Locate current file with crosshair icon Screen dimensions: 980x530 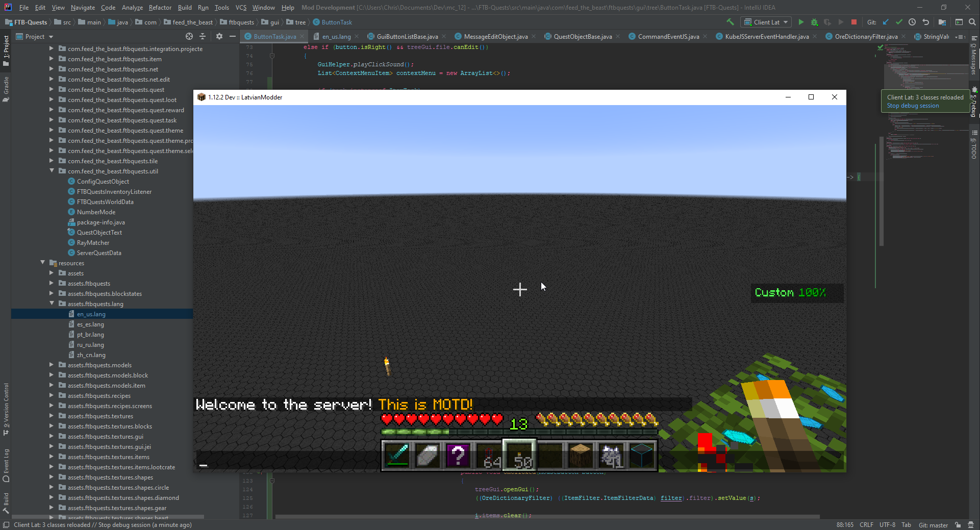[x=189, y=36]
